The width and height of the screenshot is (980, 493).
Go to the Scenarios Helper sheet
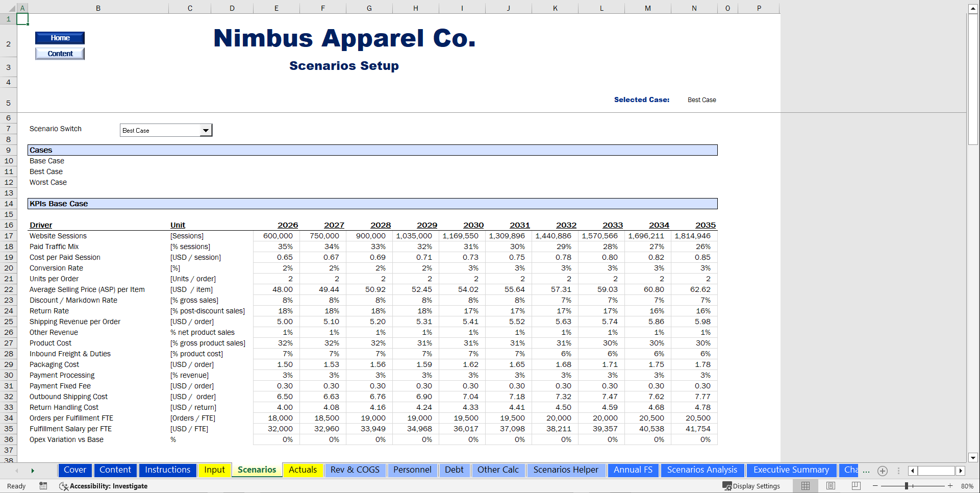566,470
